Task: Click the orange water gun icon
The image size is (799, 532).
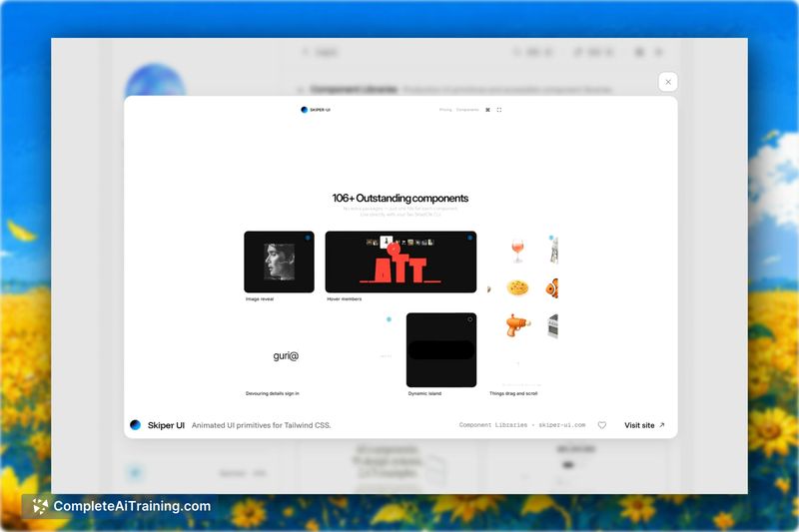Action: tap(517, 325)
